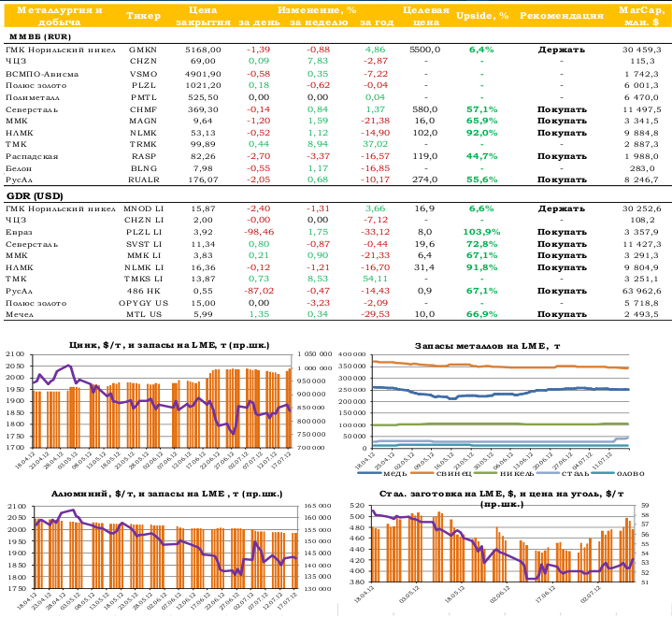The width and height of the screenshot is (672, 618).
Task: Click the 'TMKS LI' ticker cell
Action: [x=143, y=279]
